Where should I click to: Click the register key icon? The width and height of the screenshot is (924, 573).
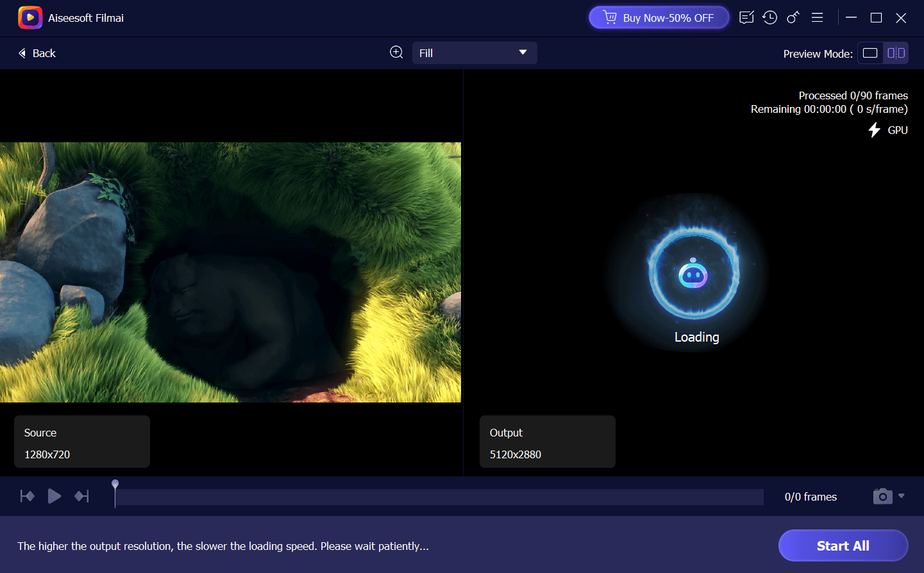coord(793,18)
